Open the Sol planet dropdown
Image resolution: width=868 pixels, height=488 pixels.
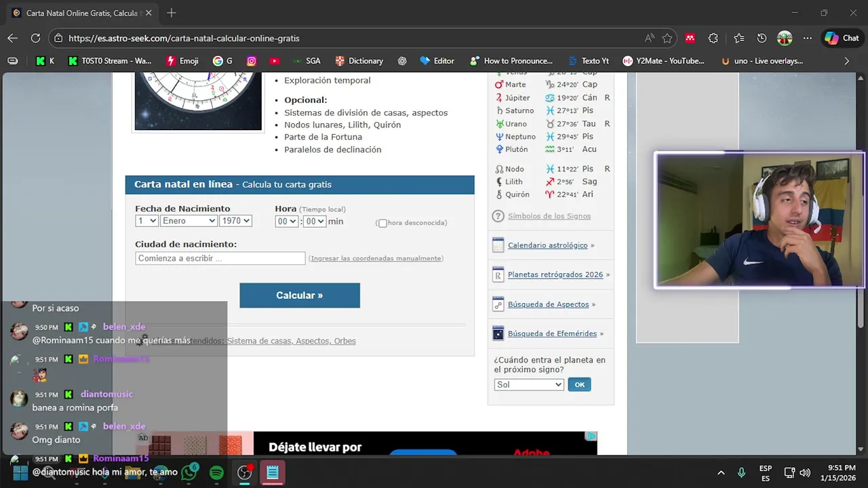tap(529, 384)
